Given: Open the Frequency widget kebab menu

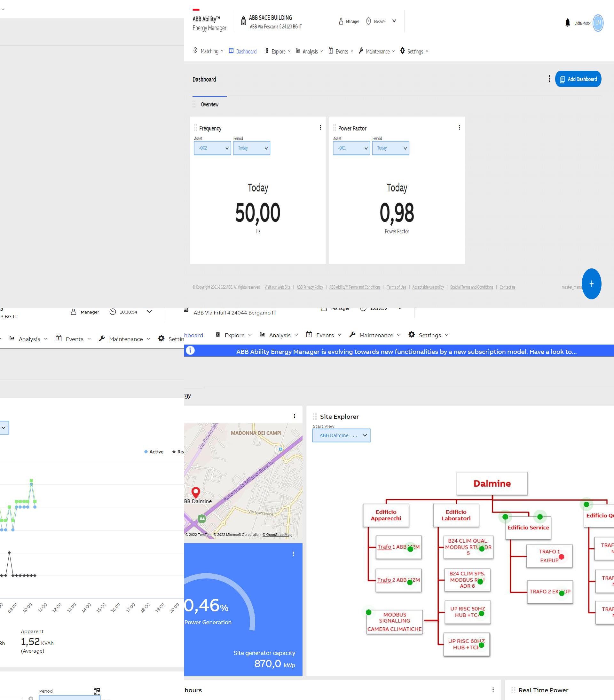Looking at the screenshot, I should tap(320, 127).
